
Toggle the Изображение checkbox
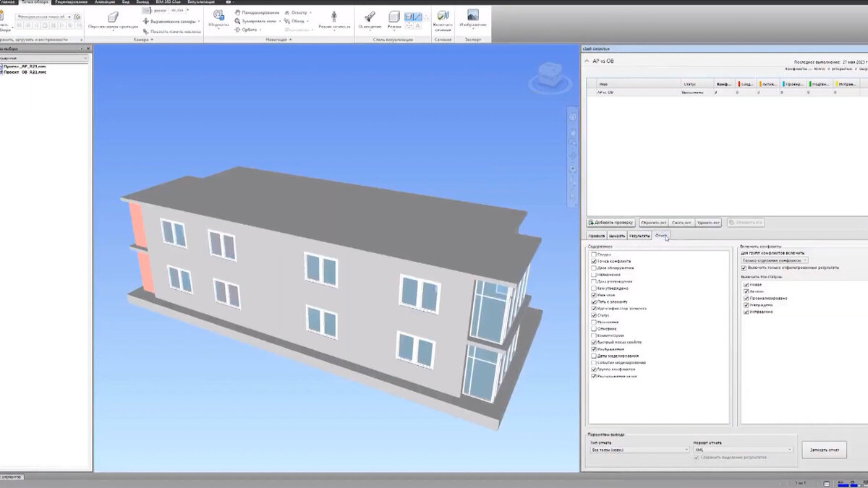tap(594, 349)
